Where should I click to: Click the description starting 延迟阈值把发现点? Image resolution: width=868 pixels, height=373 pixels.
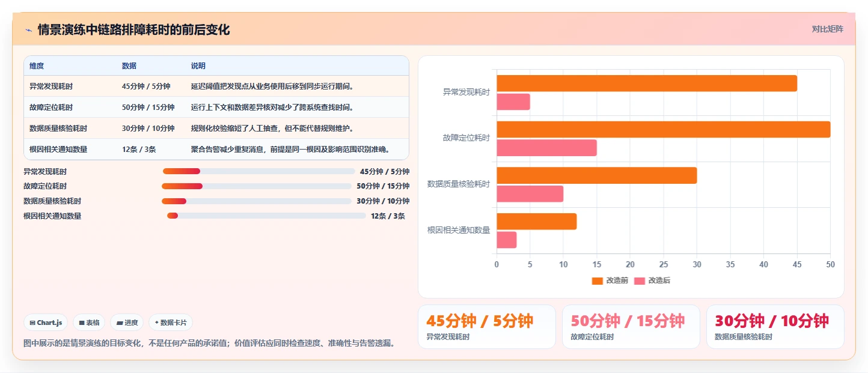[x=272, y=86]
